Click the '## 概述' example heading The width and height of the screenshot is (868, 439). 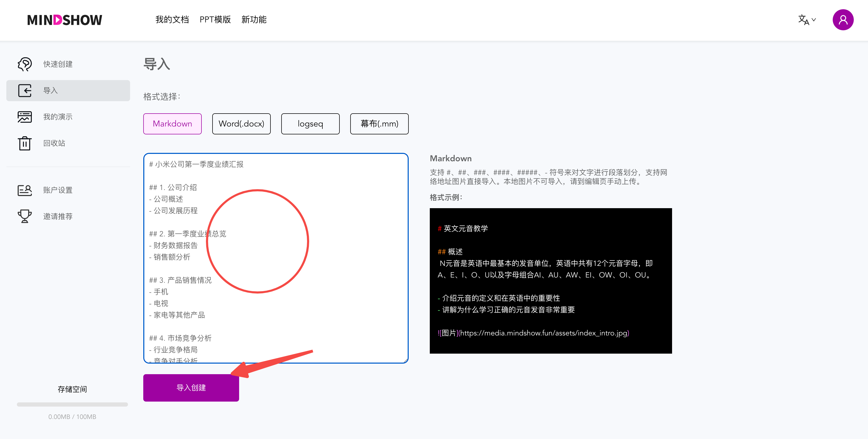coord(450,252)
